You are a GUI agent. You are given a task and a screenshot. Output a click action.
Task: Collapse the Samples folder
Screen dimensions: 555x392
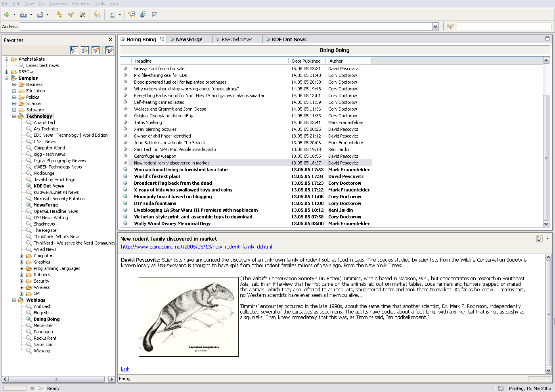click(7, 78)
